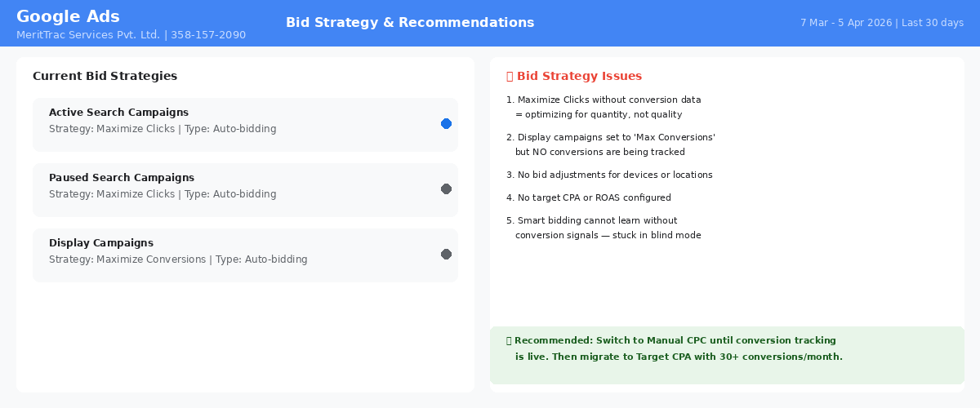980x408 pixels.
Task: Select the Bid Strategy Issues heading
Action: tap(579, 76)
